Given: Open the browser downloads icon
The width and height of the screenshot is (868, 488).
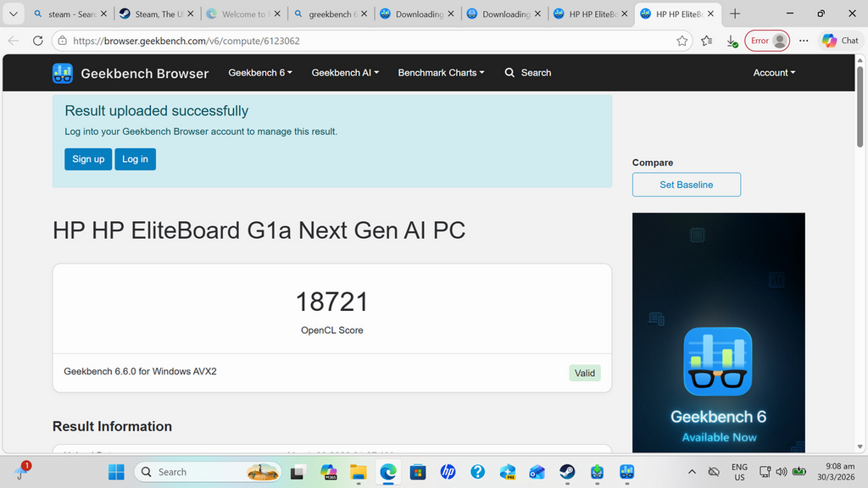Looking at the screenshot, I should click(x=732, y=41).
